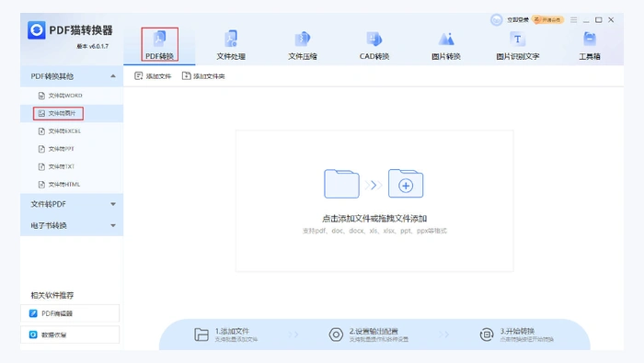Select 文件转HTML in the sidebar
644x363 pixels.
[x=72, y=184]
